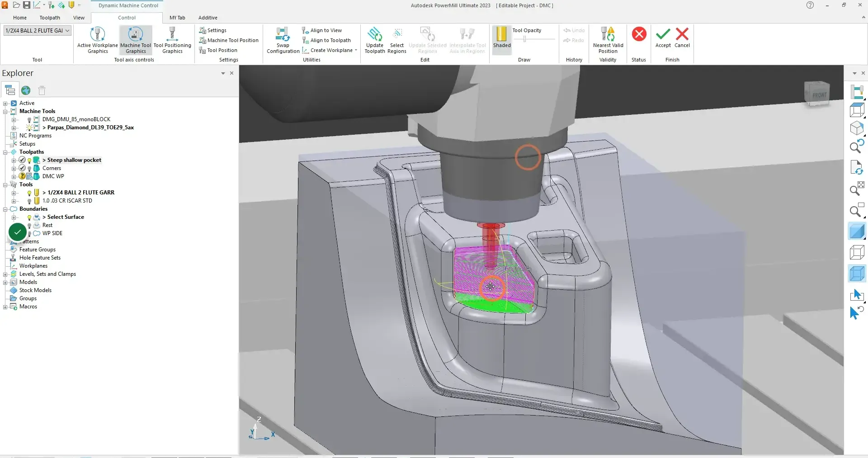Select the Control ribbon tab
This screenshot has height=458, width=868.
tap(127, 18)
